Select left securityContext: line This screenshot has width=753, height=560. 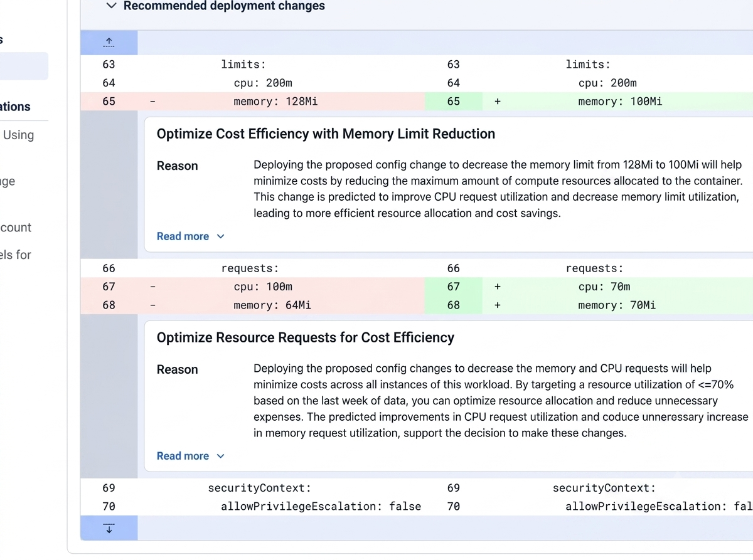(260, 488)
